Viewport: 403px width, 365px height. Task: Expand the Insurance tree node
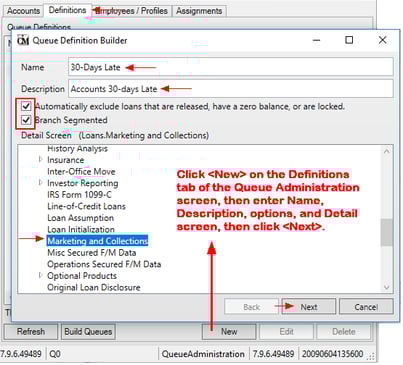click(41, 159)
